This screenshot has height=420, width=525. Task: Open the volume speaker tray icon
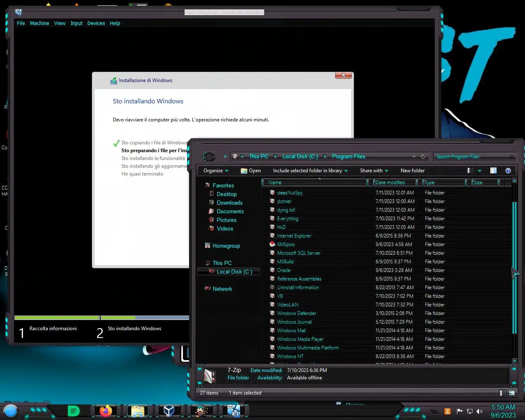click(x=479, y=411)
